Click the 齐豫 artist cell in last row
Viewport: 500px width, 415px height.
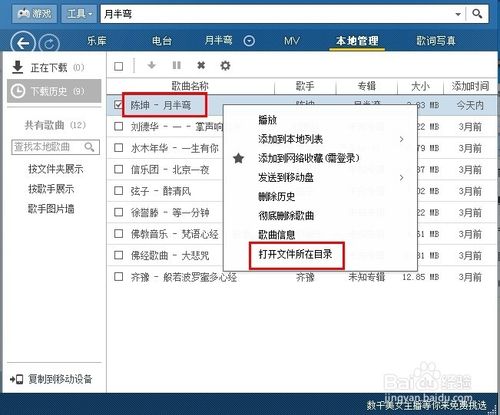pos(305,277)
